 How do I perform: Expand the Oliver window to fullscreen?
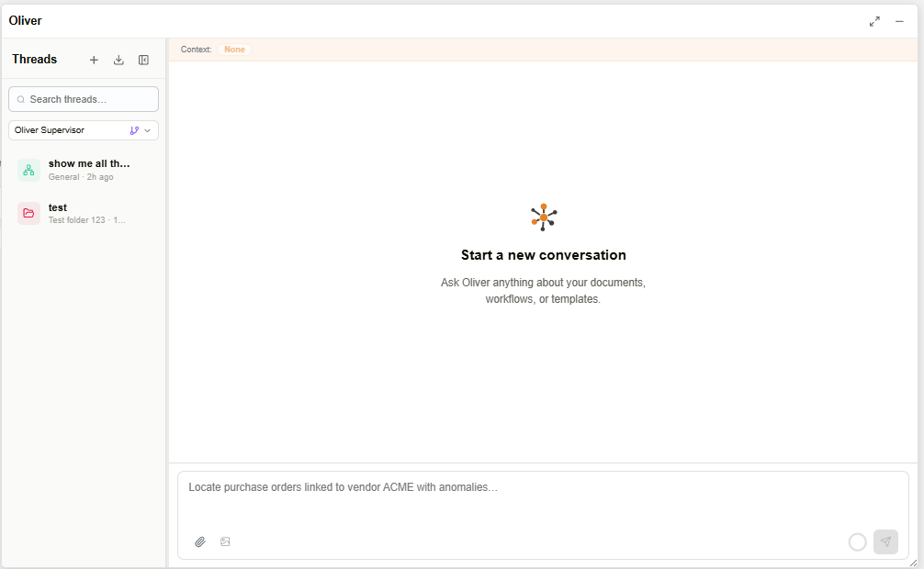tap(874, 21)
